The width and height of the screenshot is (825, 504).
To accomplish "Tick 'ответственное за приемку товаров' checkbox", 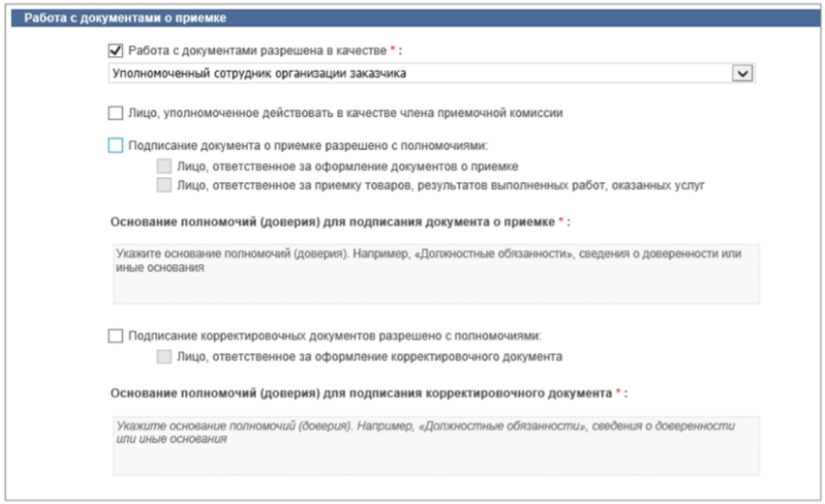I will pos(163,183).
